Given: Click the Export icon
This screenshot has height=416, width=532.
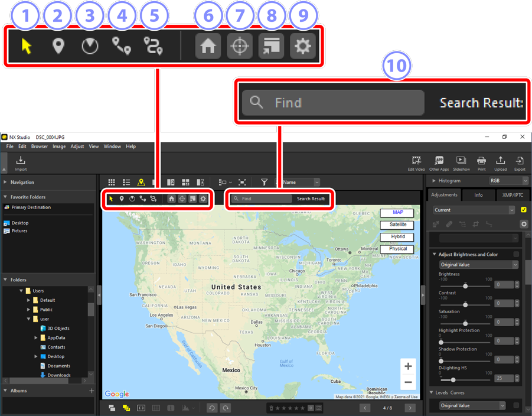Looking at the screenshot, I should 520,163.
